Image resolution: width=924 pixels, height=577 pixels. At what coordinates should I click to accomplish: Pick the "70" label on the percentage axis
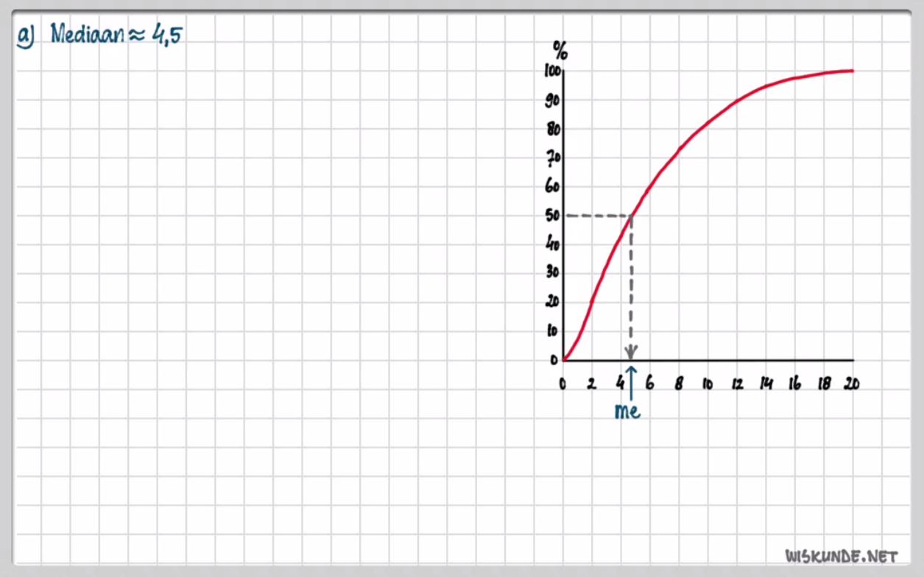pos(553,158)
